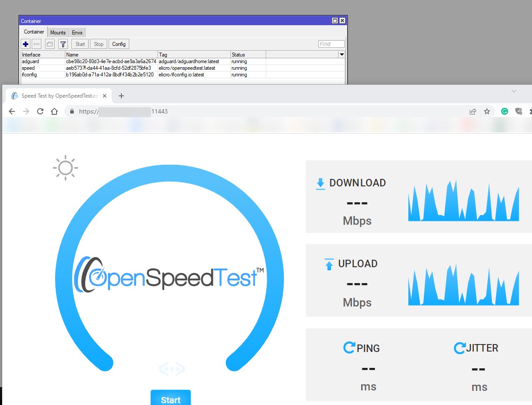Switch to the Mounts tab
Viewport: 532px width, 405px height.
pyautogui.click(x=58, y=33)
